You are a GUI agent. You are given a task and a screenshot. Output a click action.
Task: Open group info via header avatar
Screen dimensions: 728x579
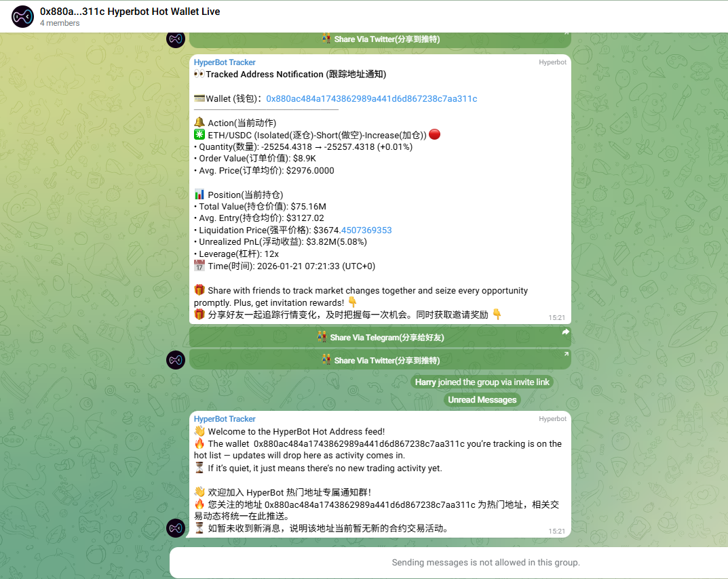click(x=22, y=17)
